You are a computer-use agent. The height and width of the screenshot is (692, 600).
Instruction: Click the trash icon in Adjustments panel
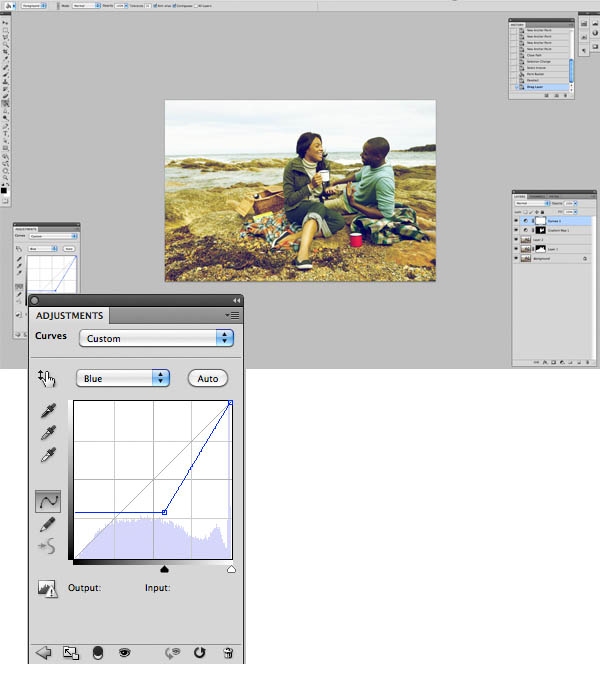[228, 653]
